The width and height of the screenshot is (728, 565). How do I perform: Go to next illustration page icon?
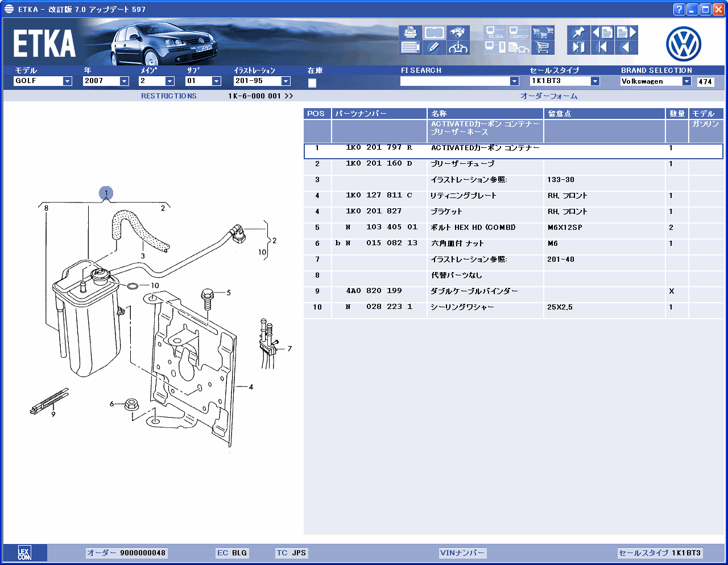626,32
